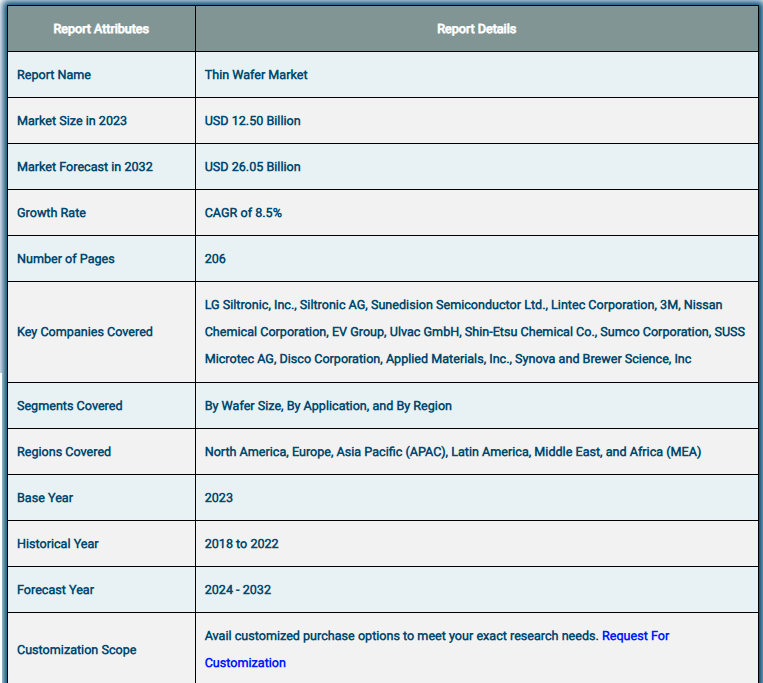Select the 2023 base year value
This screenshot has height=683, width=763.
(x=218, y=498)
